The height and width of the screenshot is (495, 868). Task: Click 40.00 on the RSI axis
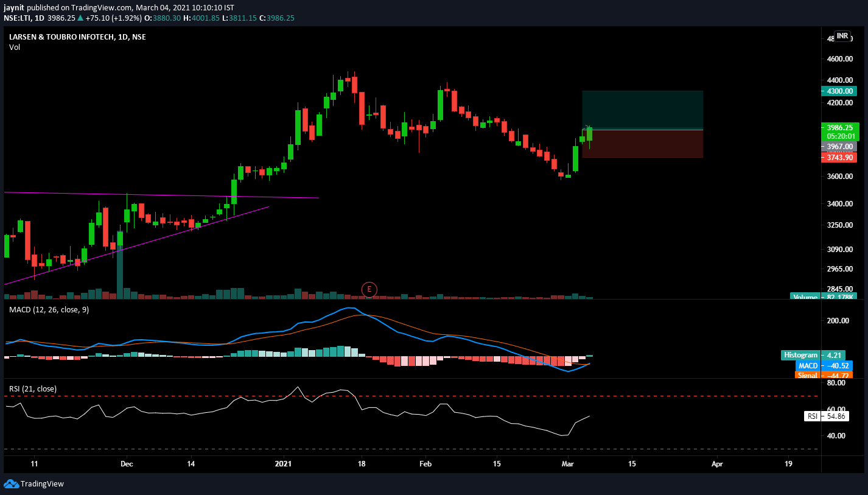pyautogui.click(x=836, y=436)
